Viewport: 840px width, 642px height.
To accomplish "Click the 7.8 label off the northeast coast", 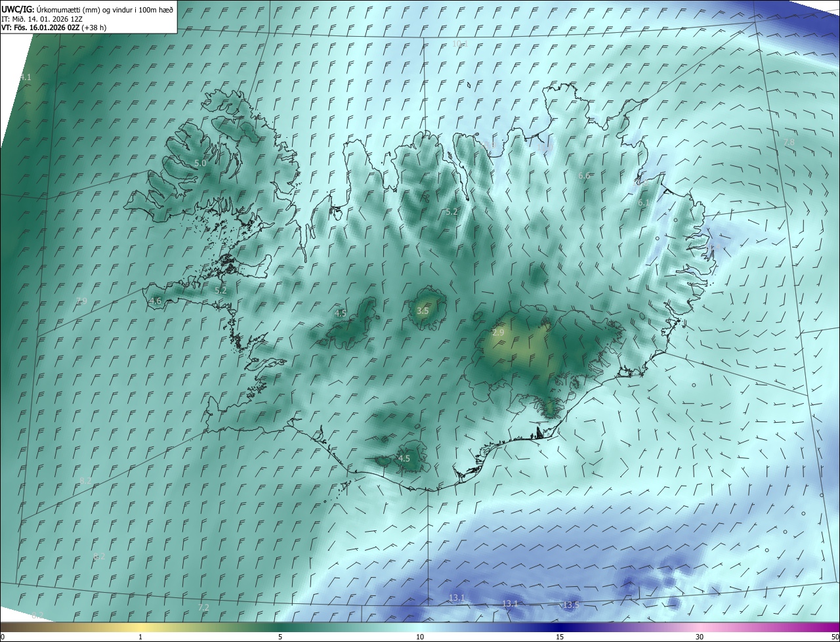I will (789, 142).
